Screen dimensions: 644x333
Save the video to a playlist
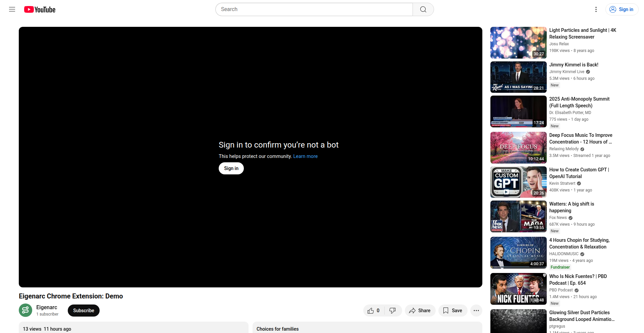[453, 311]
